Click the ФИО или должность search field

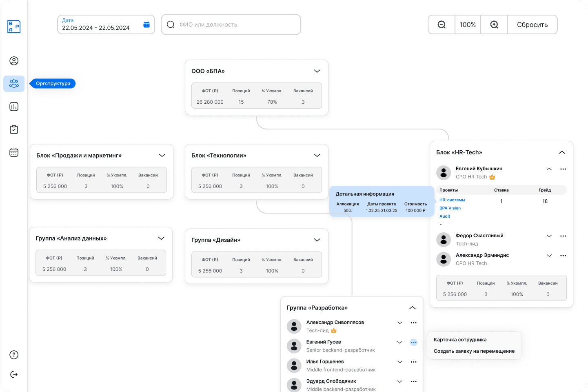[x=237, y=24]
